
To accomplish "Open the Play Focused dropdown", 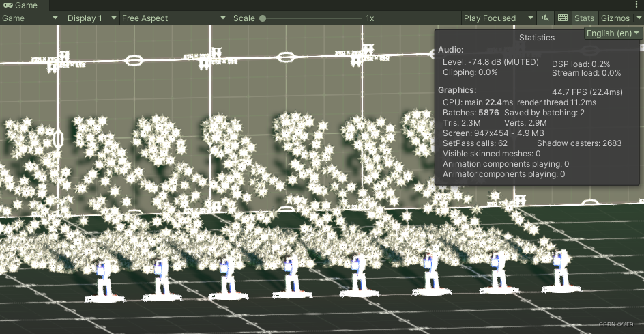I will pyautogui.click(x=498, y=18).
